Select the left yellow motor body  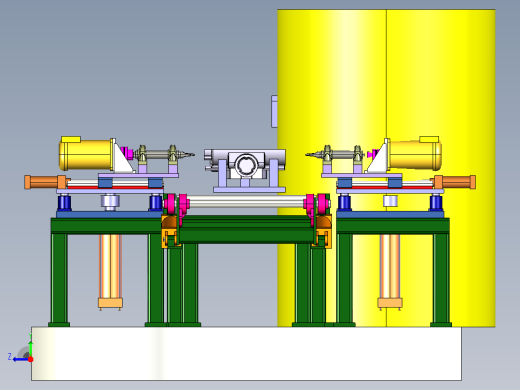pos(85,155)
